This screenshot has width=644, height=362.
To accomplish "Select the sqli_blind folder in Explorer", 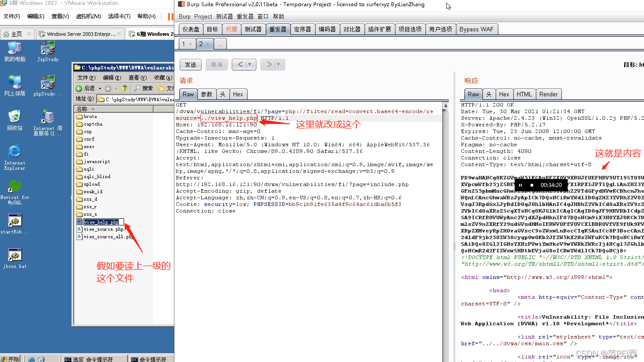I will click(x=93, y=177).
